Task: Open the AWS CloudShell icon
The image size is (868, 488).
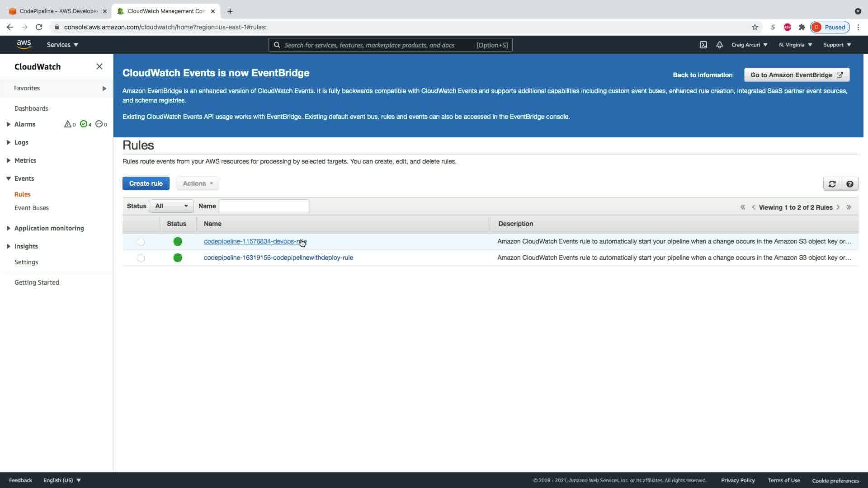Action: tap(703, 45)
